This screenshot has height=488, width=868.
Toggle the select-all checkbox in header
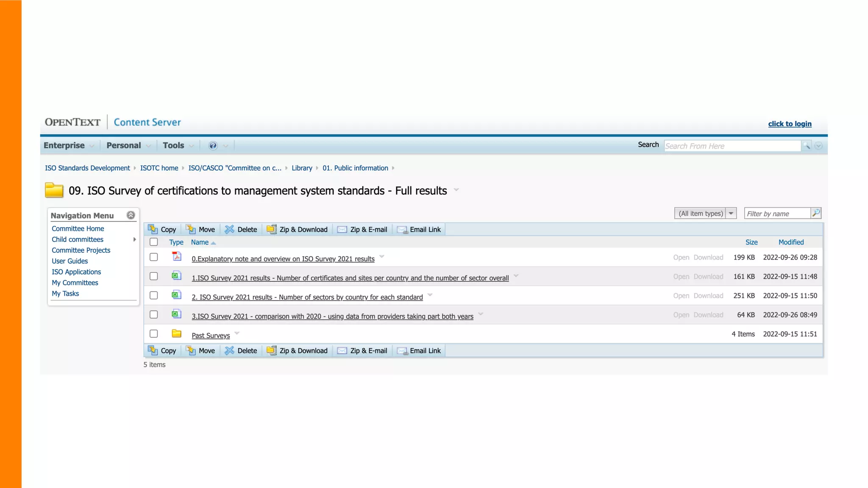click(x=154, y=242)
